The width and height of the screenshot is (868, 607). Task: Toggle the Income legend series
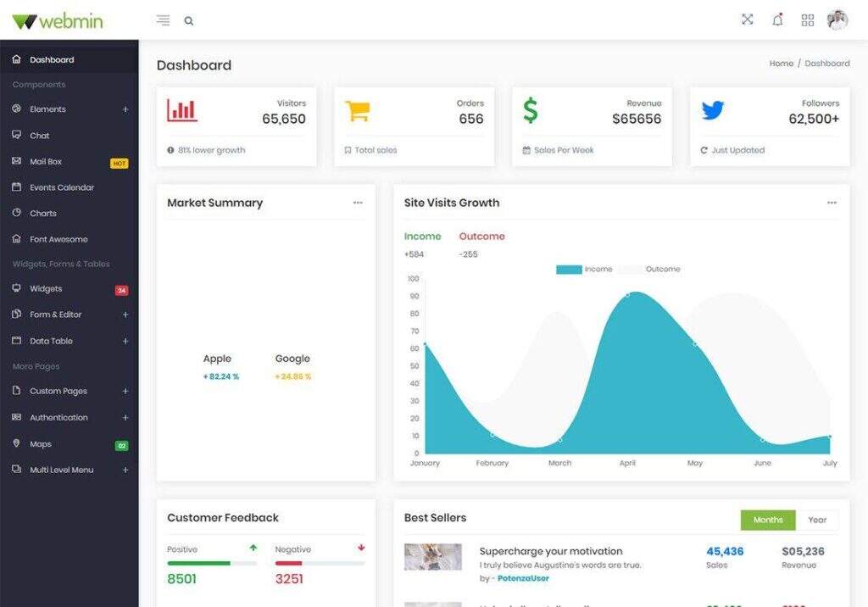tap(584, 270)
